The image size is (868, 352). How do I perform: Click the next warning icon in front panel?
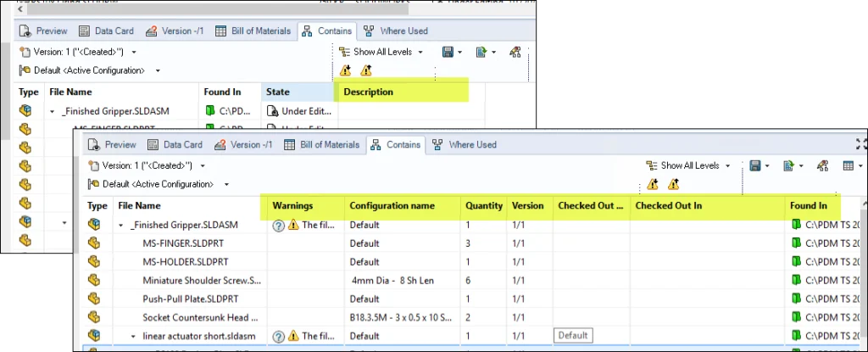click(673, 184)
